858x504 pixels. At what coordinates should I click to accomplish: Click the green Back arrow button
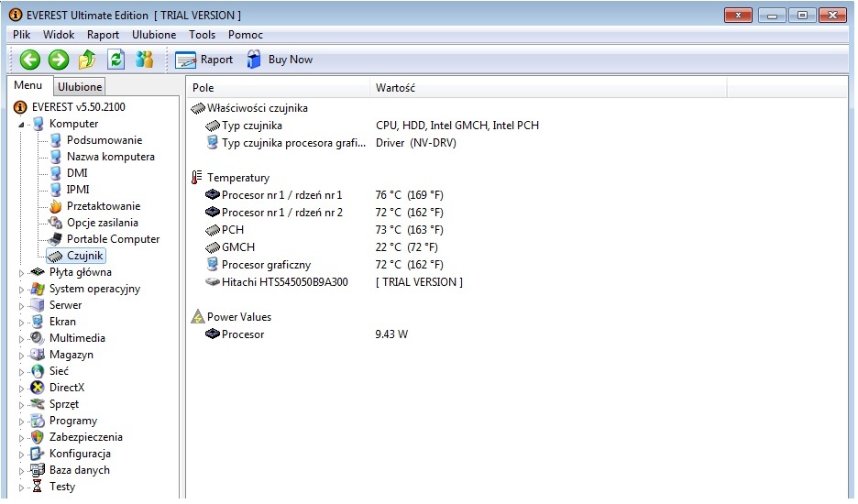click(30, 60)
